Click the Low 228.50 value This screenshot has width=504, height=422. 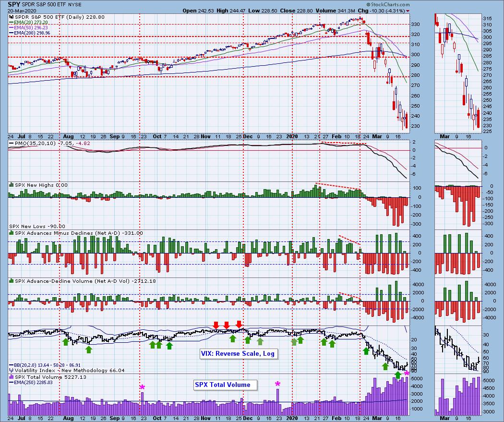[x=263, y=11]
